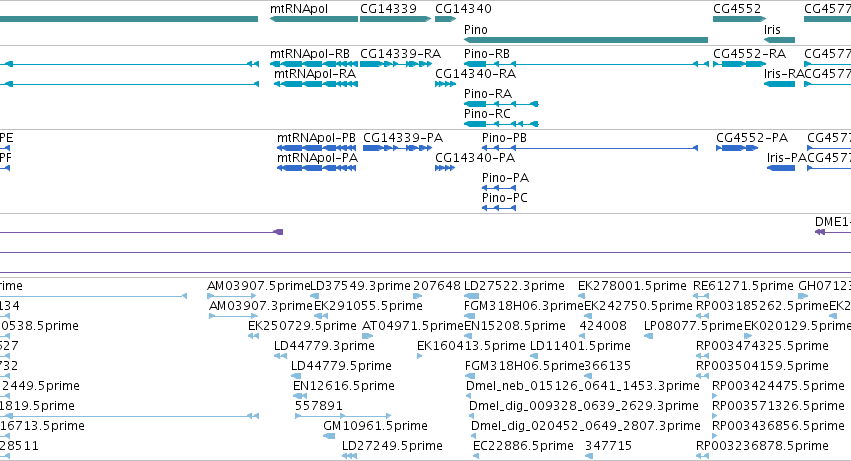Click the LD44779.3prime EST label

325,346
